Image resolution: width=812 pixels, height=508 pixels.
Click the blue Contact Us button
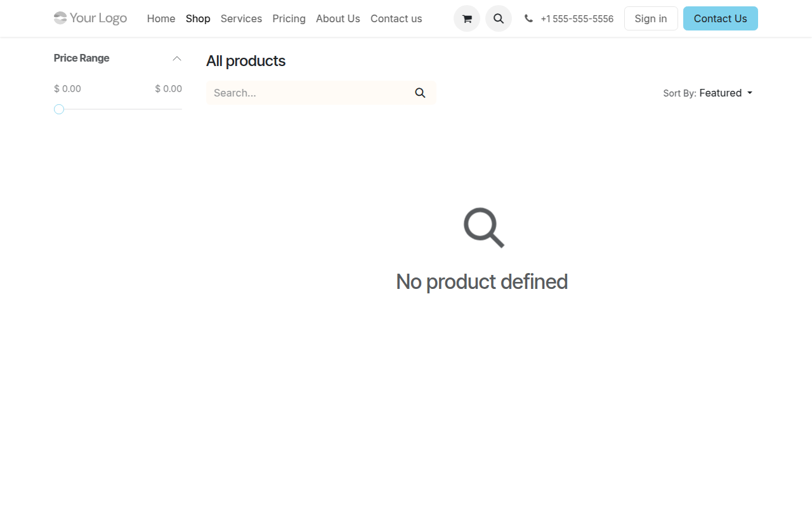click(x=720, y=19)
